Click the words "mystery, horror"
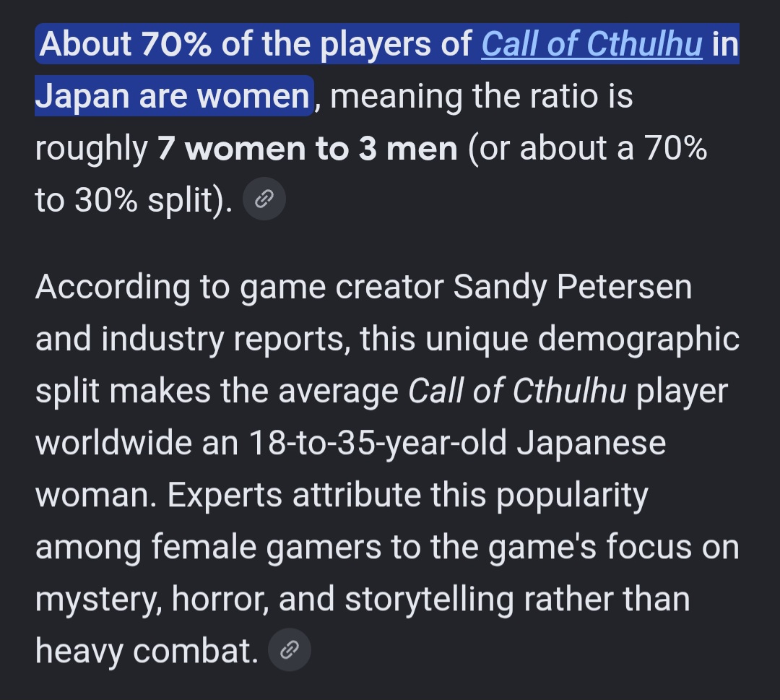780x700 pixels. 152,599
